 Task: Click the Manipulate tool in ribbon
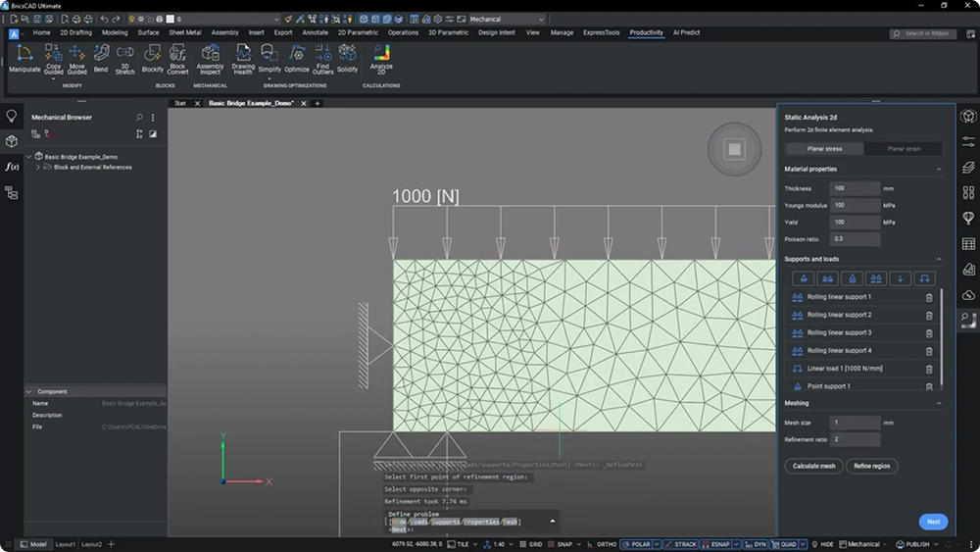tap(24, 58)
